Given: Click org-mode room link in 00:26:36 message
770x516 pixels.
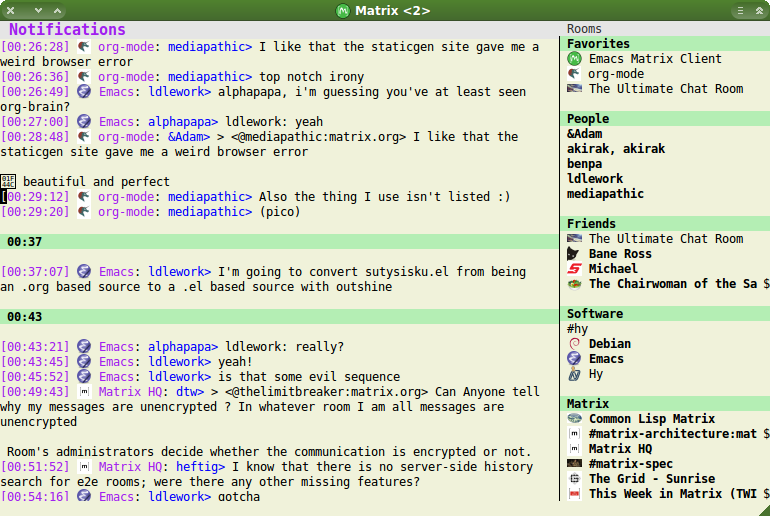Looking at the screenshot, I should pyautogui.click(x=126, y=77).
